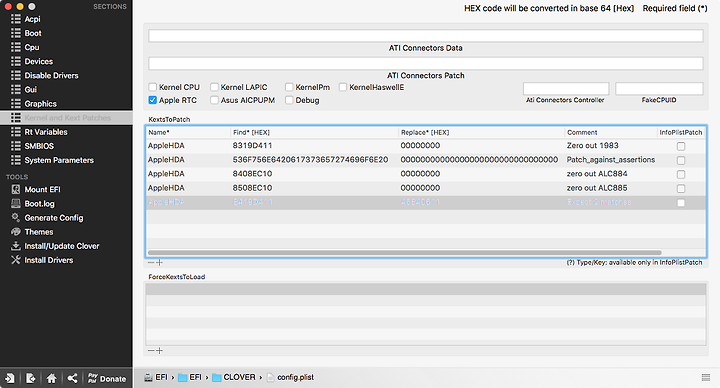Click the PayPal Donate button
Image resolution: width=720 pixels, height=388 pixels.
tap(107, 378)
